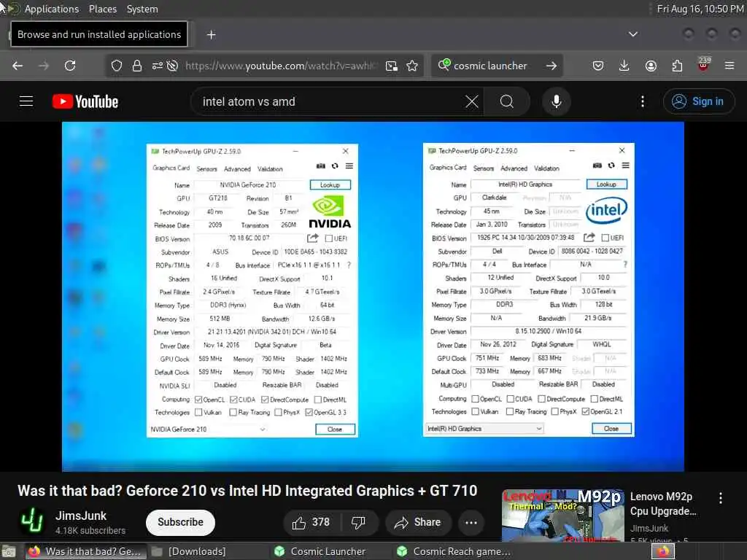Like the video with 378 likes
Screen dimensions: 747x560
tap(311, 522)
